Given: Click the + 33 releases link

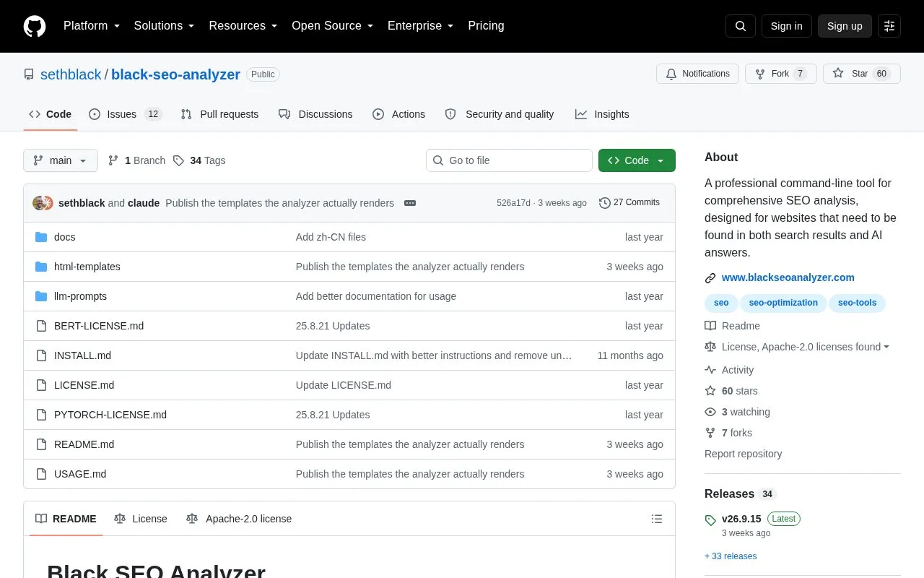Looking at the screenshot, I should tap(731, 556).
